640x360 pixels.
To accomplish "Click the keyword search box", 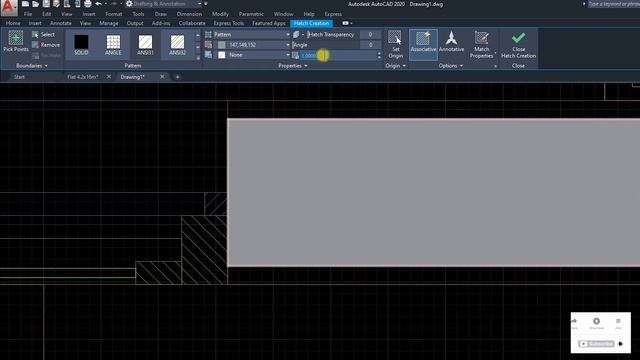I will click(614, 4).
